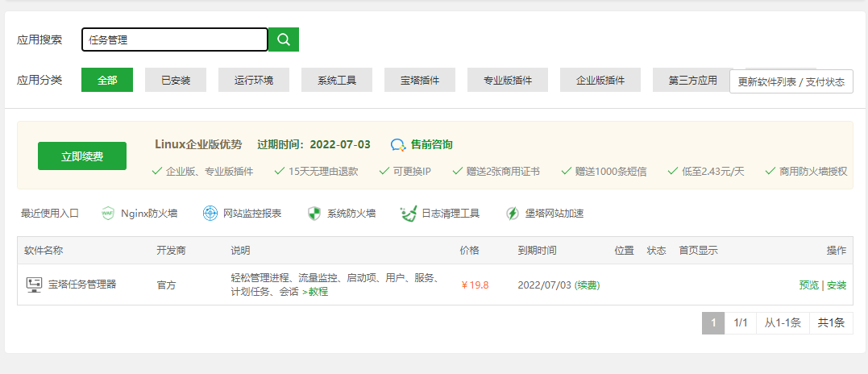Switch to 已安装 category
Viewport: 868px width, 374px height.
(x=176, y=81)
